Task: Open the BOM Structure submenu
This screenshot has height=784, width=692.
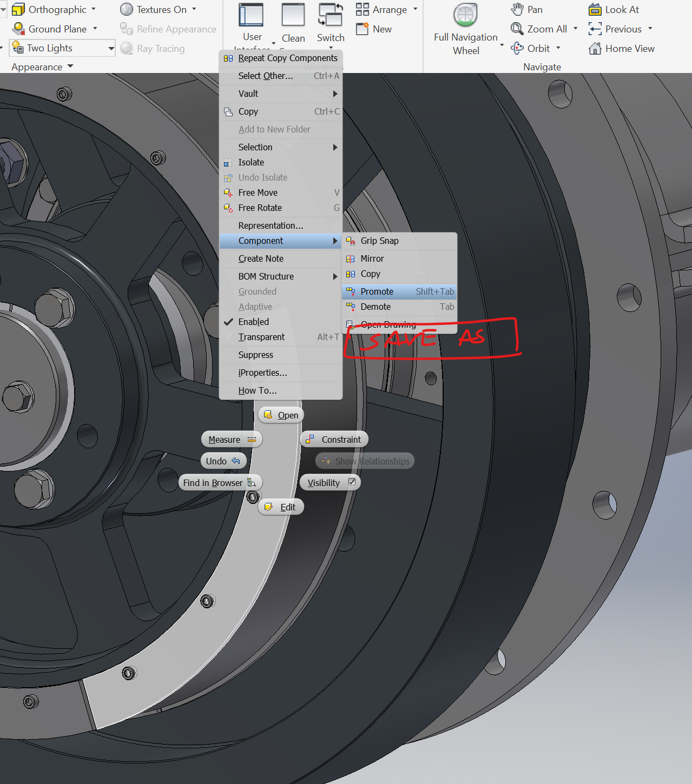Action: [281, 276]
